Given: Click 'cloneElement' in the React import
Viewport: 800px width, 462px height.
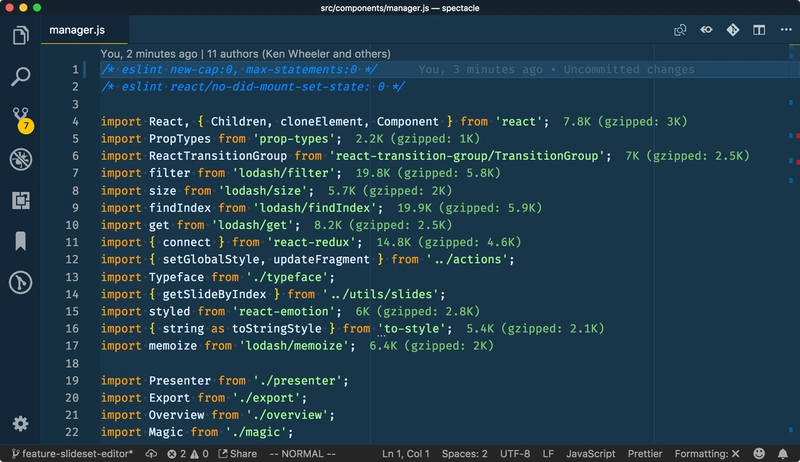Looking at the screenshot, I should pyautogui.click(x=321, y=121).
